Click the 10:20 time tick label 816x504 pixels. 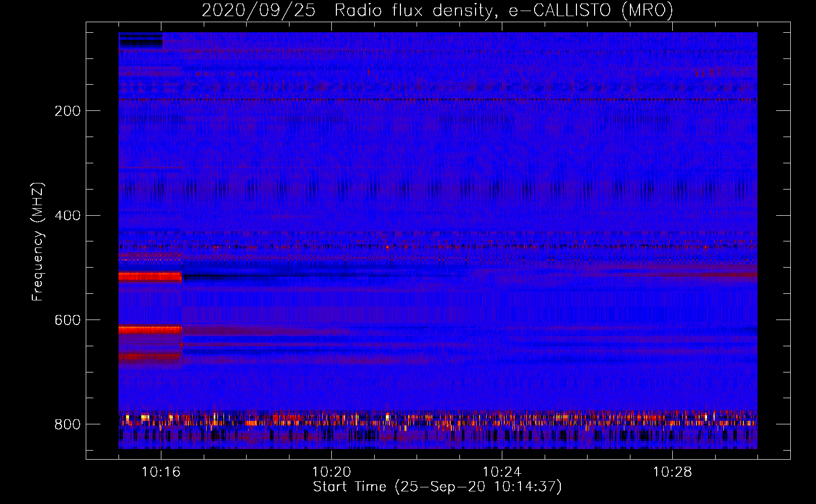[x=331, y=472]
